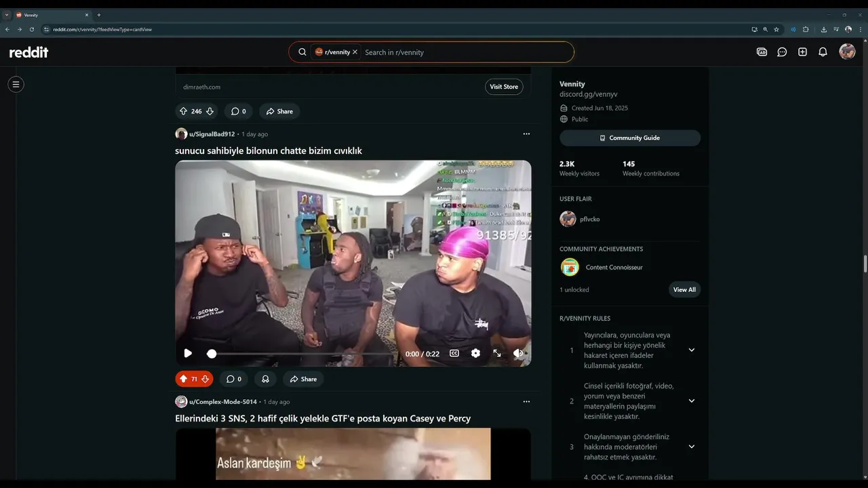The height and width of the screenshot is (488, 868).
Task: Bookmark this page with star
Action: (776, 29)
